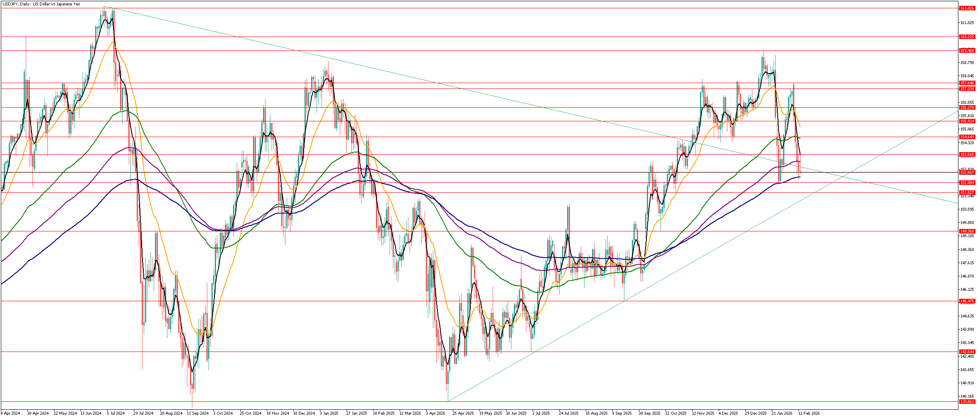This screenshot has height=418, width=980.
Task: Click the 12 Feb 2026 date label
Action: [809, 413]
